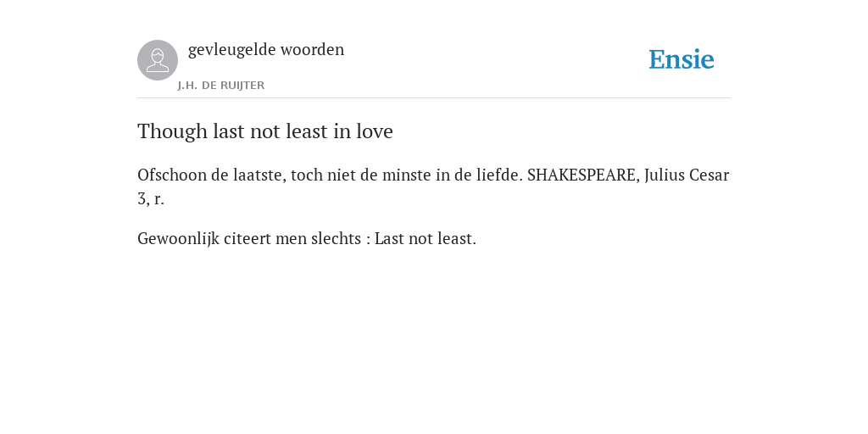Viewport: 868px width, 434px height.
Task: Click the word 'laatste,' in the definition
Action: pos(259,175)
